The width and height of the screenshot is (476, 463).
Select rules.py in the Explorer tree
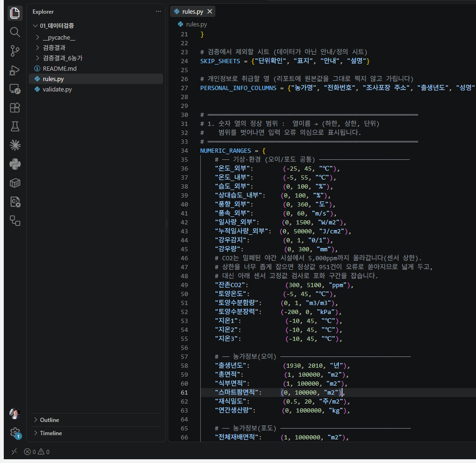[96, 79]
